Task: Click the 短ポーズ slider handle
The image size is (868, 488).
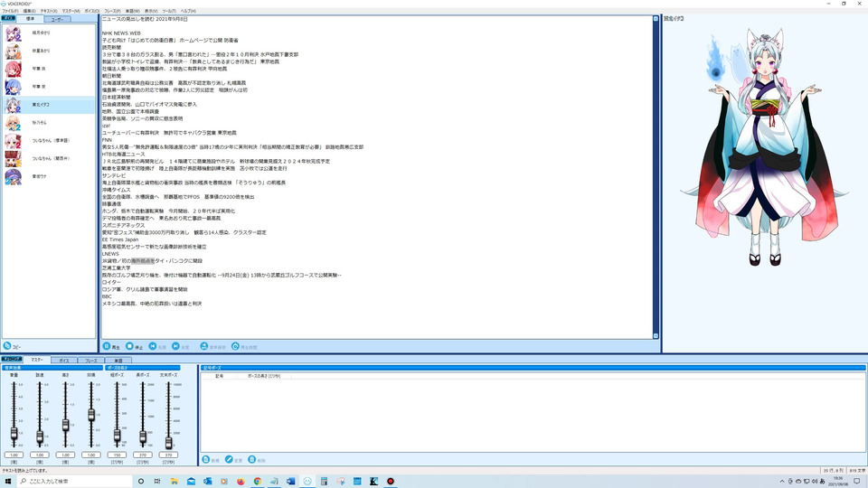Action: pyautogui.click(x=117, y=436)
